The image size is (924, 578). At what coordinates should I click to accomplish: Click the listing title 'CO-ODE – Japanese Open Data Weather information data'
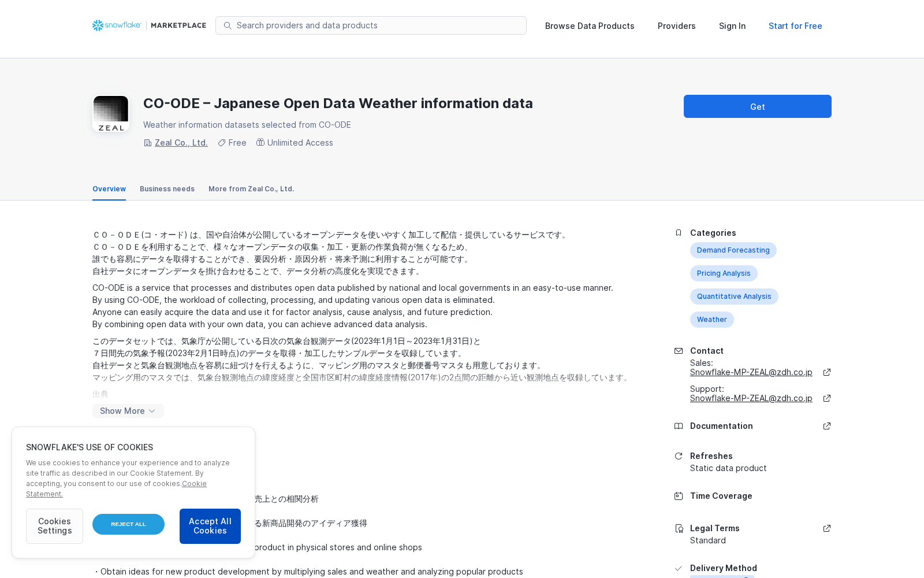click(x=338, y=103)
